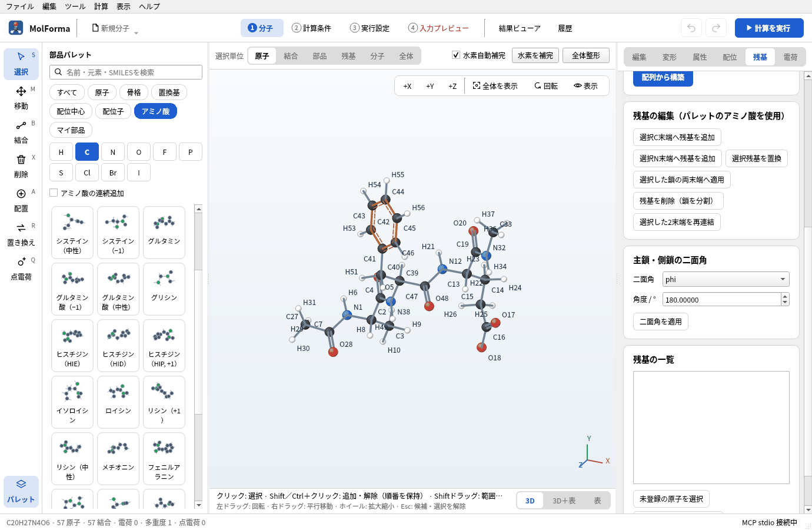This screenshot has height=530, width=812.
Task: Activate the 移動 move tool
Action: (21, 98)
